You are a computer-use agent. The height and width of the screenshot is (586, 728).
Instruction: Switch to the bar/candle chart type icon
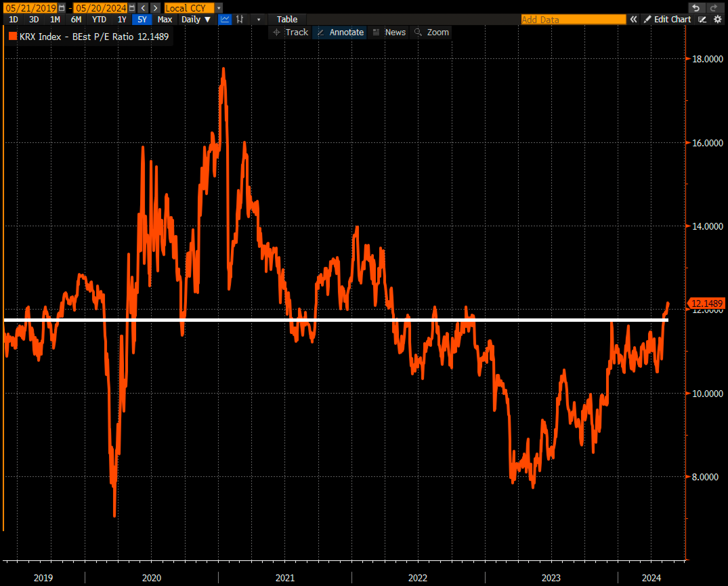click(x=240, y=19)
